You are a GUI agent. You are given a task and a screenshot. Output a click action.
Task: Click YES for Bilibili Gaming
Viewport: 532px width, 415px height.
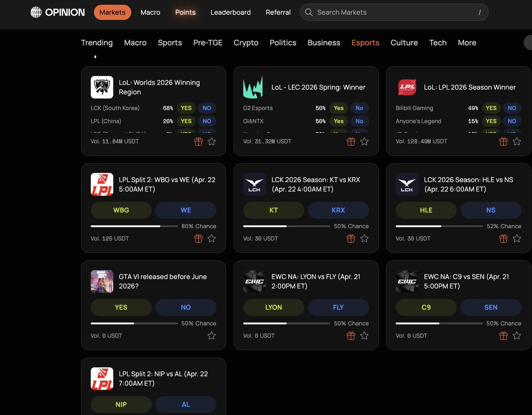click(x=491, y=108)
